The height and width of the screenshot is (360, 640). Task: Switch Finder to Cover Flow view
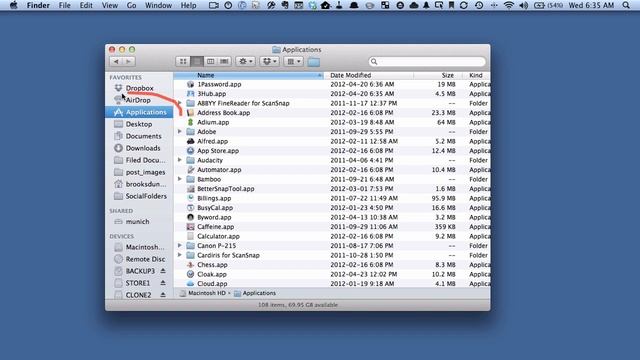(224, 61)
